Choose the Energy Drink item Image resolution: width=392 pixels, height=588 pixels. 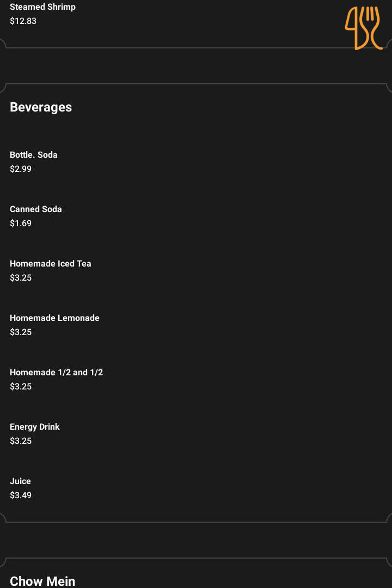[x=35, y=427]
